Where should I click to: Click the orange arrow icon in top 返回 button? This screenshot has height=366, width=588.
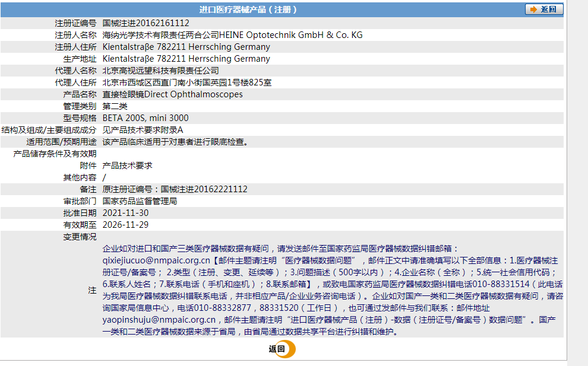[533, 9]
